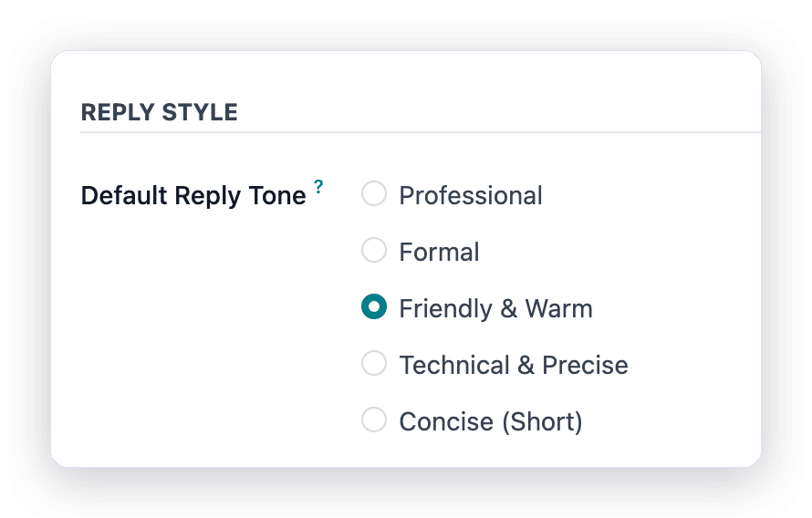Viewport: 812px width, 518px height.
Task: Click the "Formal" option label text
Action: pyautogui.click(x=439, y=252)
